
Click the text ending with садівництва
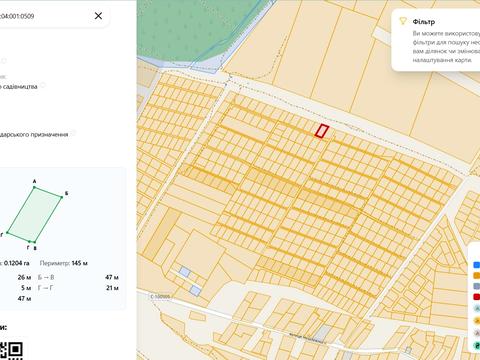click(19, 87)
